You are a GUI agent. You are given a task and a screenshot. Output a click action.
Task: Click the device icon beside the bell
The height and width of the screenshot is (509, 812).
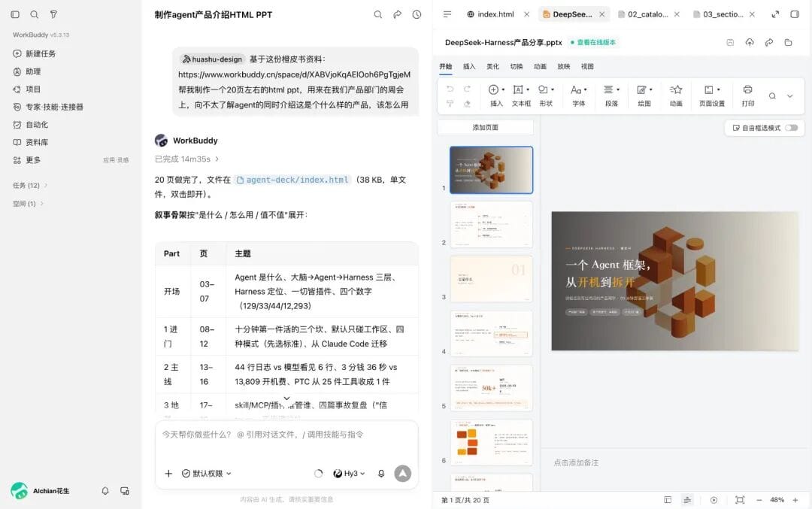124,490
